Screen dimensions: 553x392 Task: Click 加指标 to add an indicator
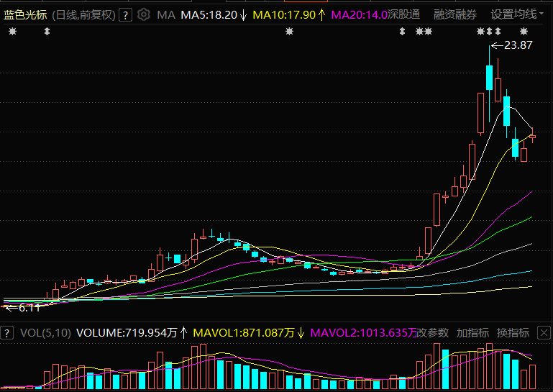coord(472,333)
